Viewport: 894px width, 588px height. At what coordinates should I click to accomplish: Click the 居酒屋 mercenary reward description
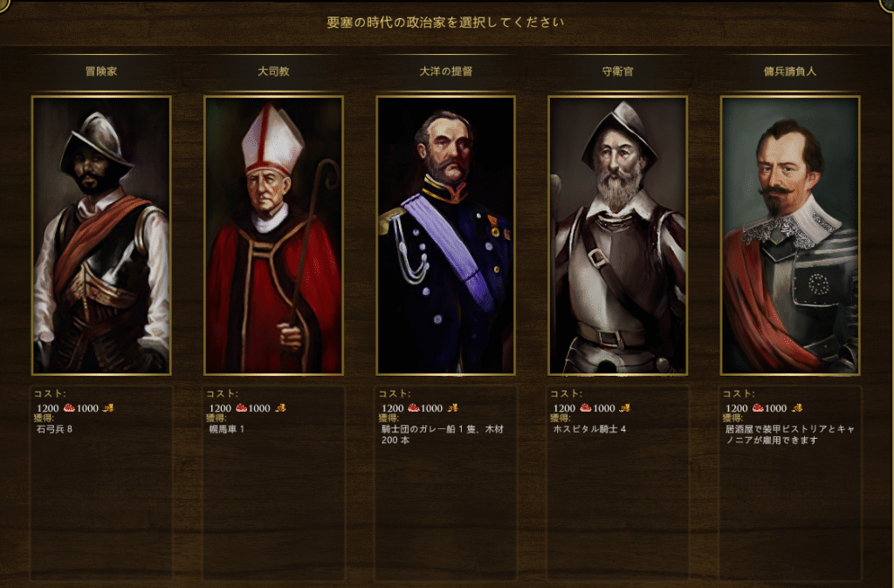coord(789,434)
